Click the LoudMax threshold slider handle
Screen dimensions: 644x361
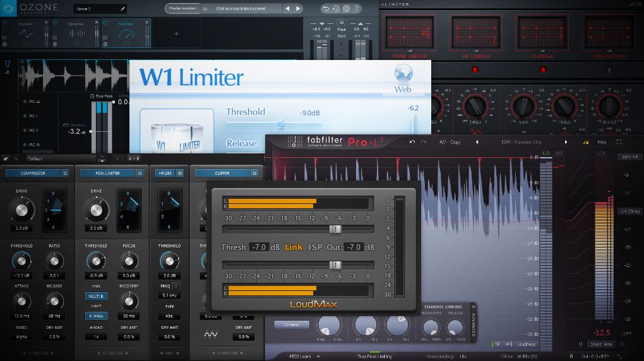tap(335, 229)
